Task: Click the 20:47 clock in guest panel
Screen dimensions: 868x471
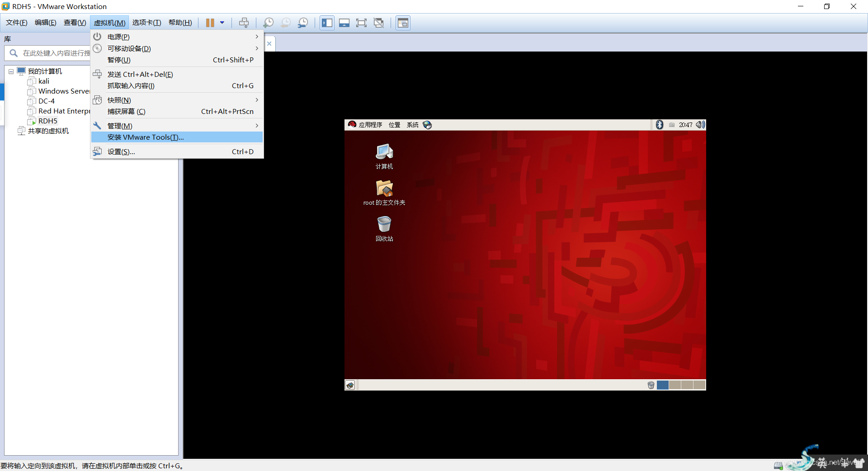Action: point(685,125)
